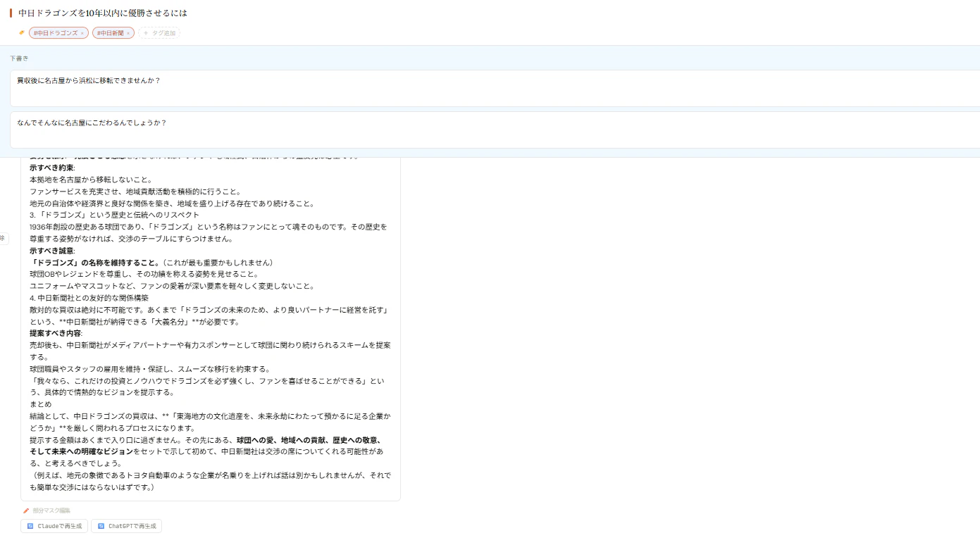The height and width of the screenshot is (545, 980).
Task: Click heading 3.「ドラゴンズ」という歴史と伝統へのリスペクト
Action: click(115, 215)
